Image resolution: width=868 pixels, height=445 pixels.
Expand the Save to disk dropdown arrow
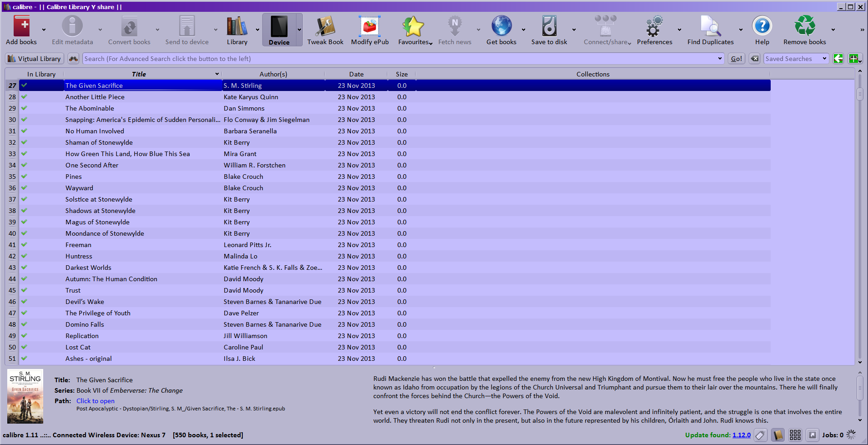coord(574,30)
